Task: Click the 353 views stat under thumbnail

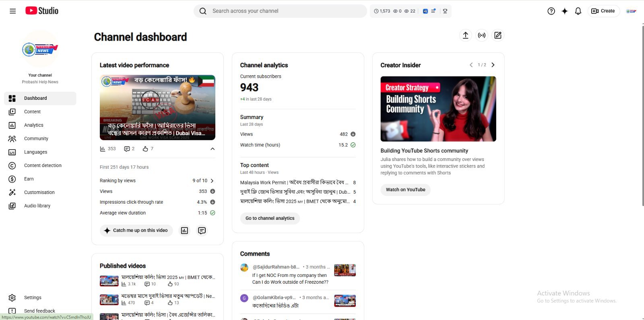Action: (108, 149)
